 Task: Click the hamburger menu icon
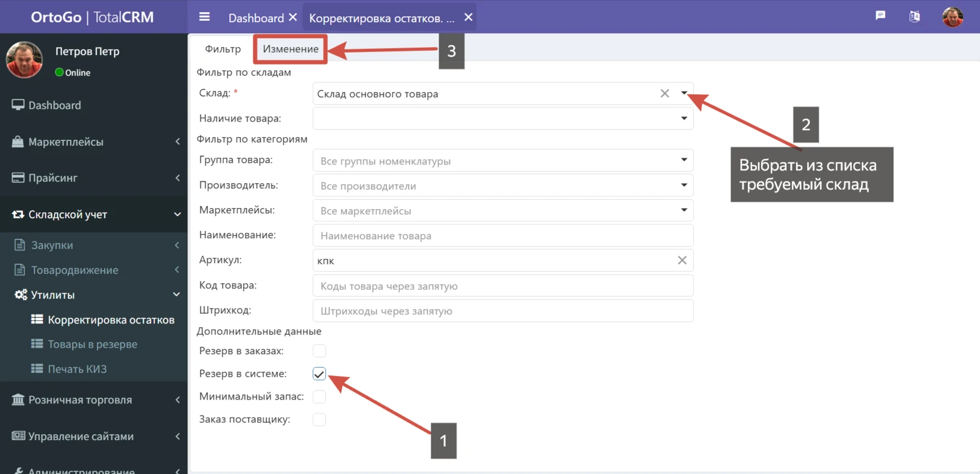[204, 17]
